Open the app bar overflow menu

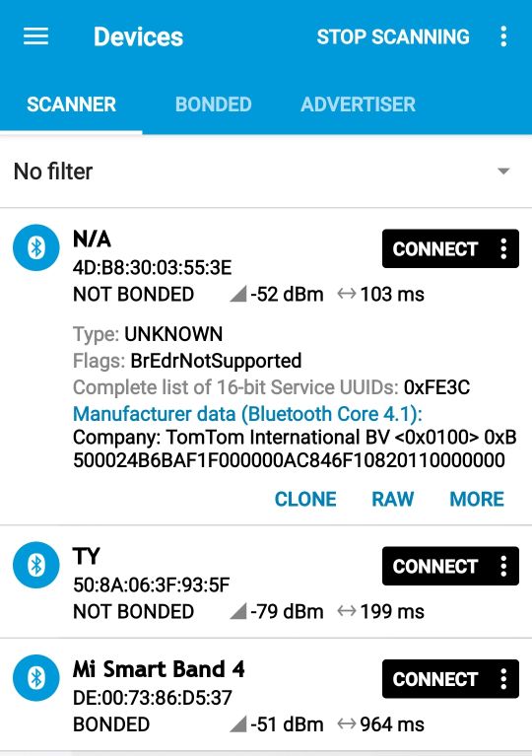[503, 36]
